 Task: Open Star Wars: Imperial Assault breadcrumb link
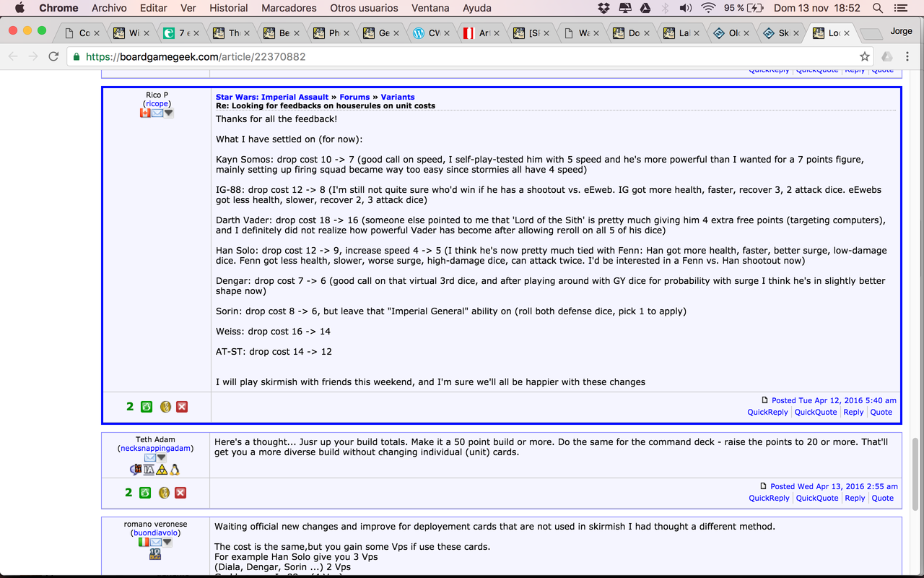tap(272, 97)
